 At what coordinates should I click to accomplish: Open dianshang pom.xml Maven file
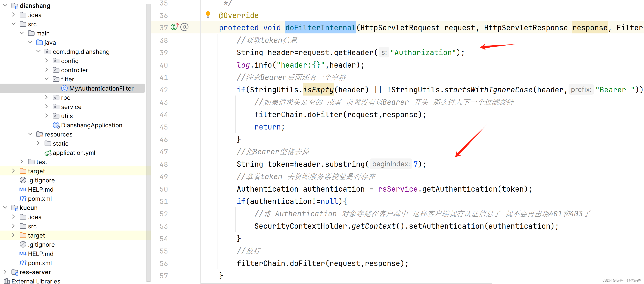pos(40,199)
